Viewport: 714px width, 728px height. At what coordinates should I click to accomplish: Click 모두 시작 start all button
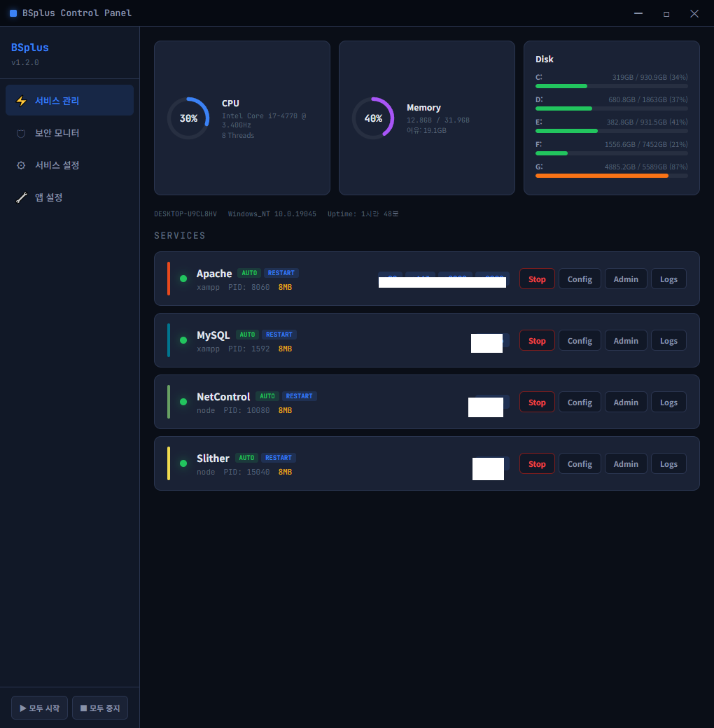pyautogui.click(x=39, y=708)
